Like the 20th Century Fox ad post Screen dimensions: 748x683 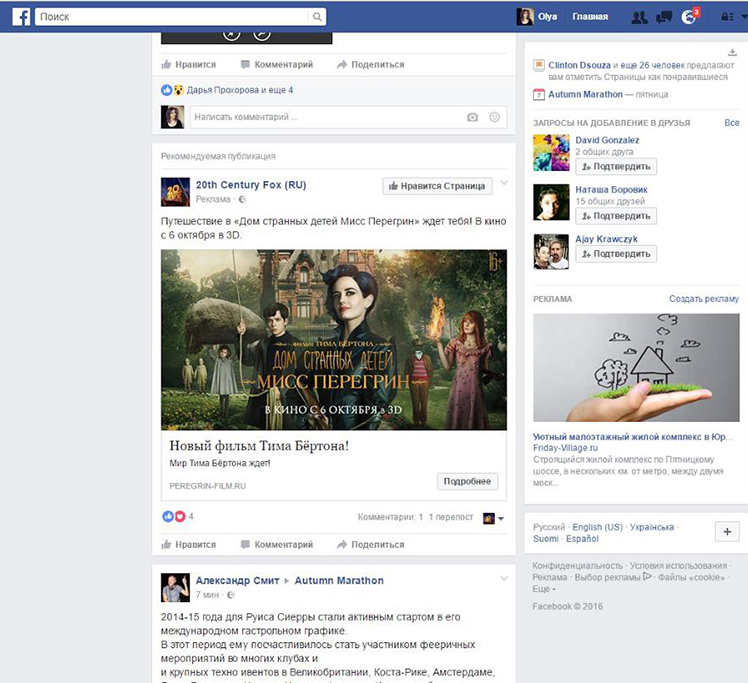(x=188, y=544)
